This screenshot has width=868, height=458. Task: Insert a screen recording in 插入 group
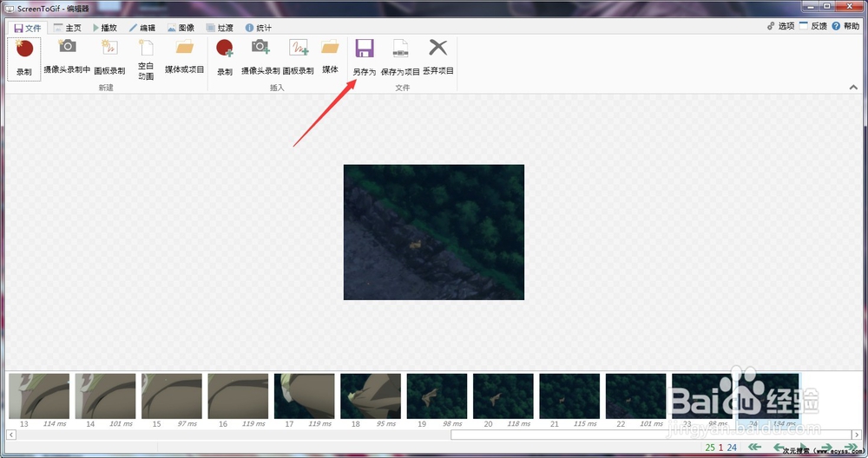tap(225, 58)
